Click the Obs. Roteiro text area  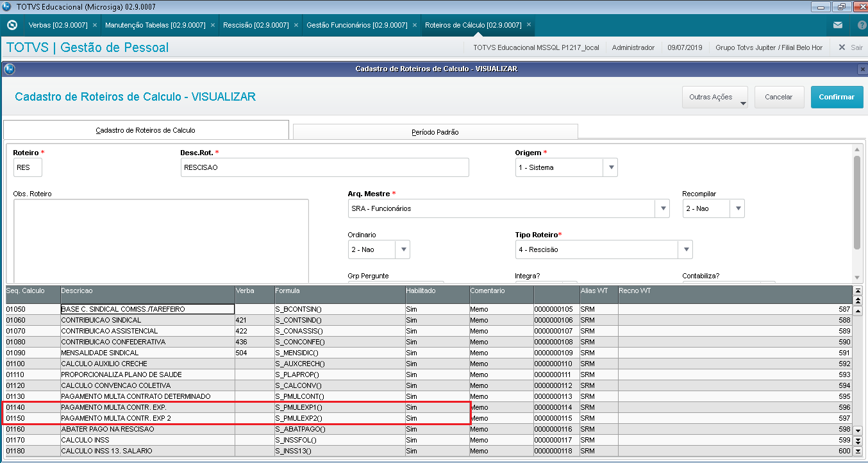161,240
